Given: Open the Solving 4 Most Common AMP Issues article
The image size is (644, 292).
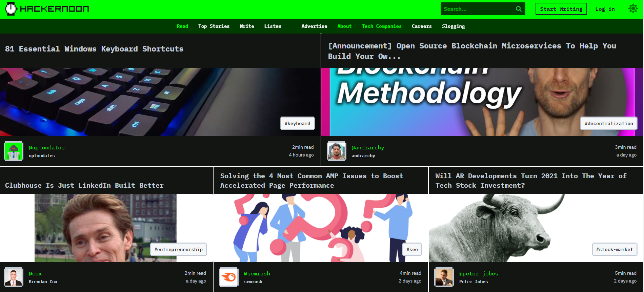Looking at the screenshot, I should coord(312,181).
